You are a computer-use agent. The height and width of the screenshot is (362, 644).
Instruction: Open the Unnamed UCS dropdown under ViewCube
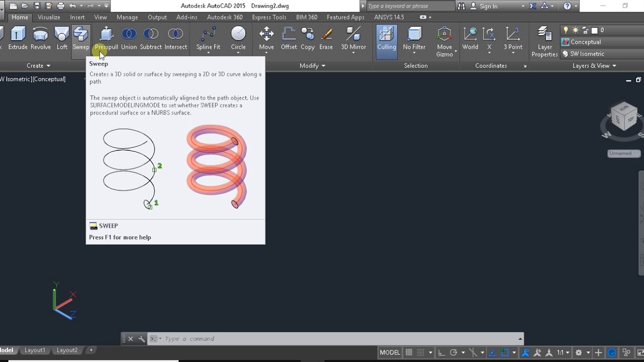click(623, 153)
